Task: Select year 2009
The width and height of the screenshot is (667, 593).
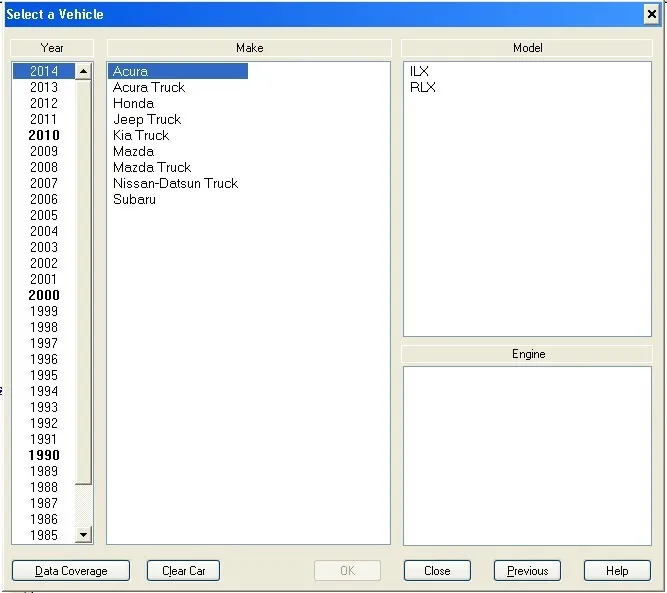Action: [44, 151]
